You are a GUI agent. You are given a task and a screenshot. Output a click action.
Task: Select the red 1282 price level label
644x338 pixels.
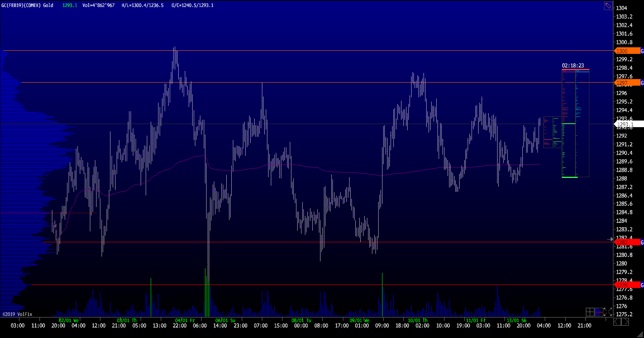(x=627, y=242)
